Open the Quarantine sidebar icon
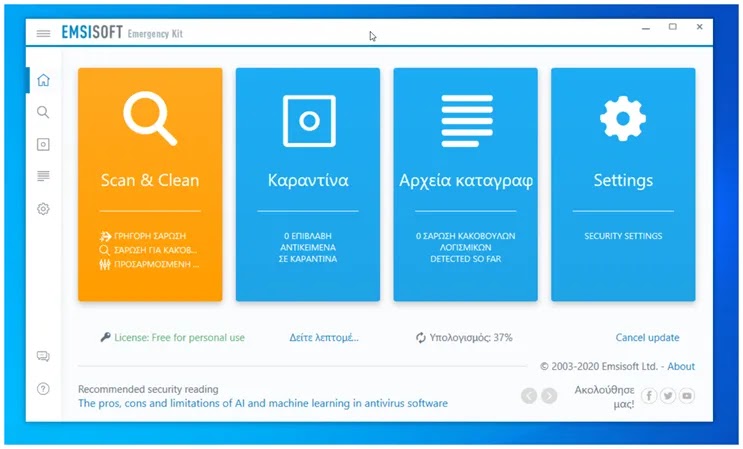The image size is (743, 449). click(x=43, y=144)
